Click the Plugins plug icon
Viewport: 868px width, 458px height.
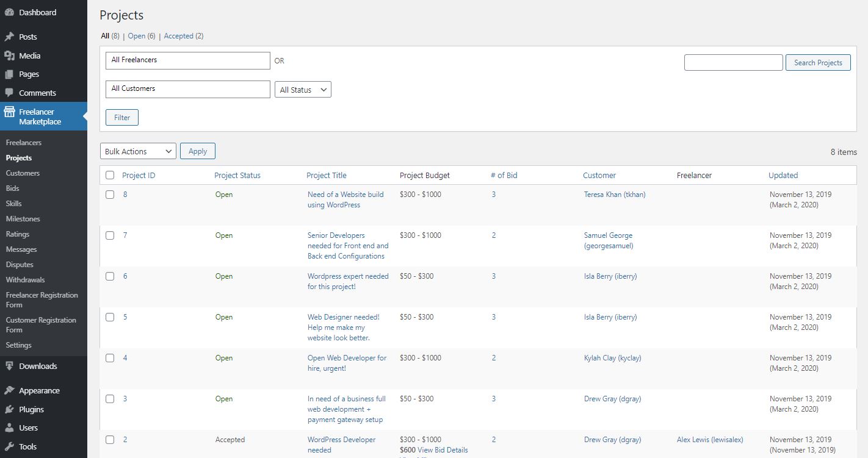click(9, 409)
